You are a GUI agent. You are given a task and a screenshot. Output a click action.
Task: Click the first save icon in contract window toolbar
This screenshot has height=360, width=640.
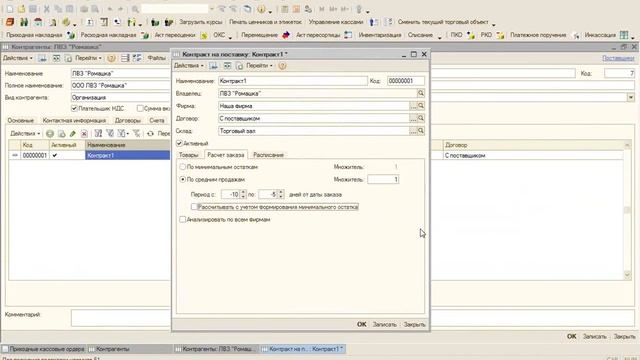[x=213, y=66]
